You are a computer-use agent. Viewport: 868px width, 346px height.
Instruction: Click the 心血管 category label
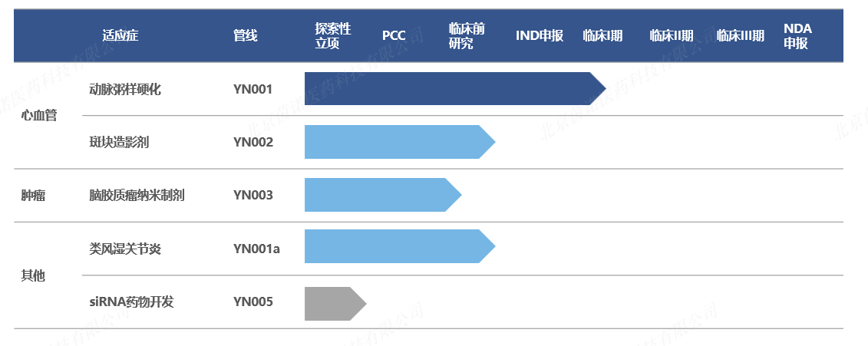pos(38,116)
